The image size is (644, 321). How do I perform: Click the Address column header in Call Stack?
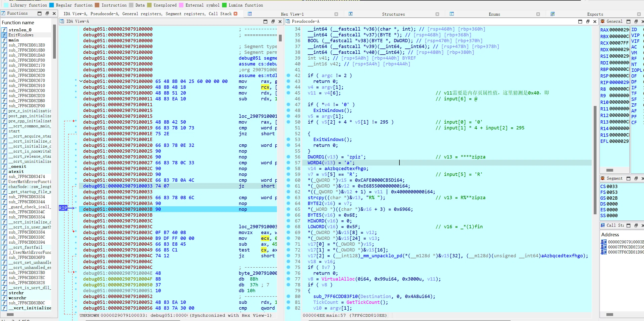coord(610,235)
